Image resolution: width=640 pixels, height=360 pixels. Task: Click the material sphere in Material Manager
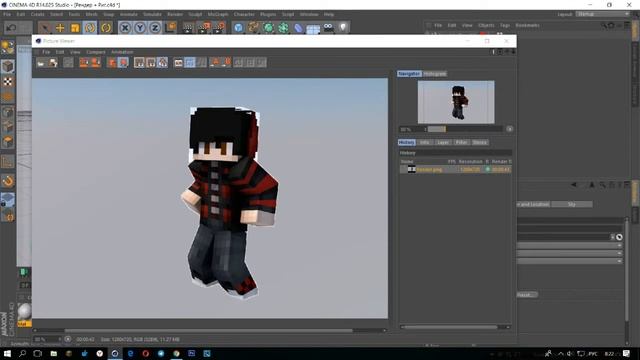[24, 312]
